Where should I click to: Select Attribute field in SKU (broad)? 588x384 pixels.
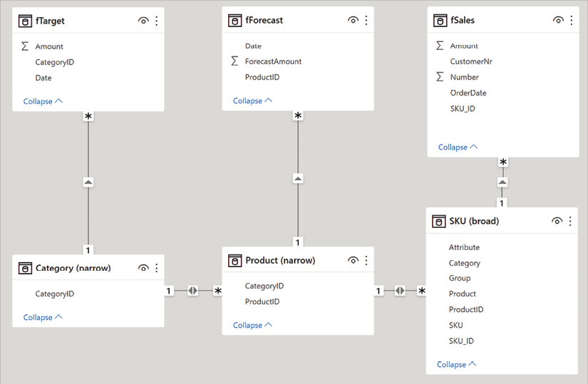pyautogui.click(x=464, y=247)
